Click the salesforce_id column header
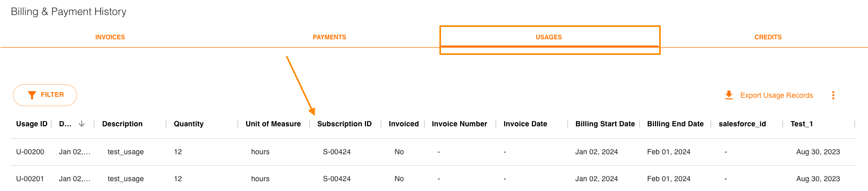 (742, 124)
